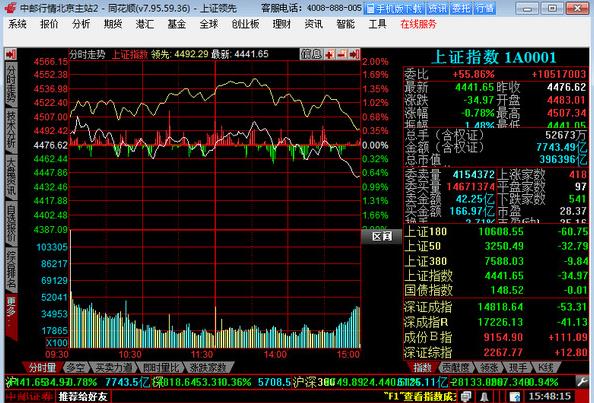The image size is (594, 403).
Task: Click the bell alert icon in status bar
Action: coord(484,397)
